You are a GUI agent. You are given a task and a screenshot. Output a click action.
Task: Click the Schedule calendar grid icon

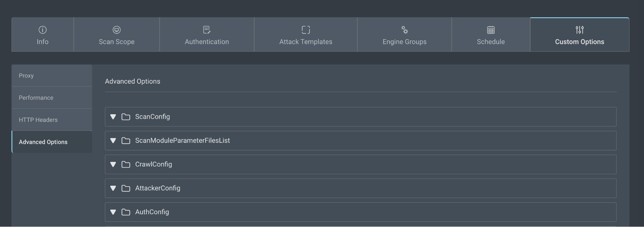coord(491,30)
